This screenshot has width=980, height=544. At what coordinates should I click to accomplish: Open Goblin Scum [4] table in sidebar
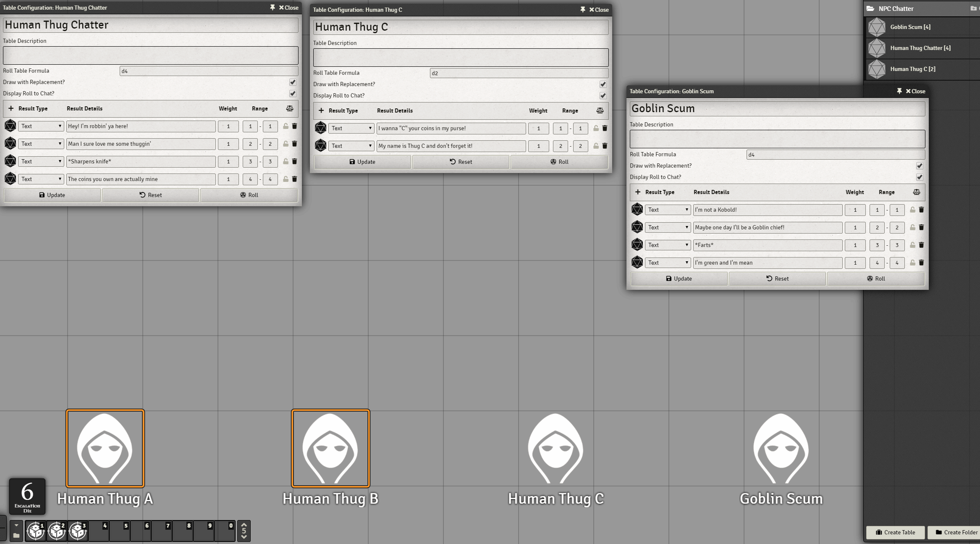point(910,27)
